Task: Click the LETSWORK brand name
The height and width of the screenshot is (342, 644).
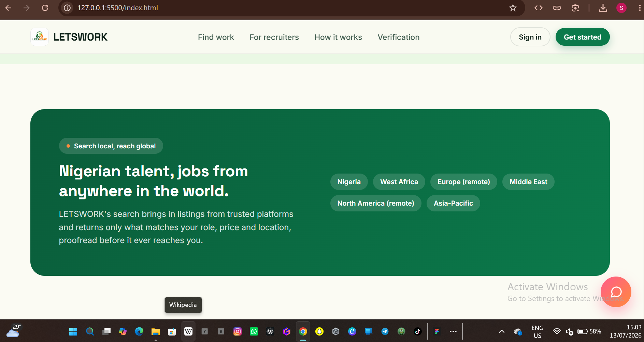Action: [80, 37]
